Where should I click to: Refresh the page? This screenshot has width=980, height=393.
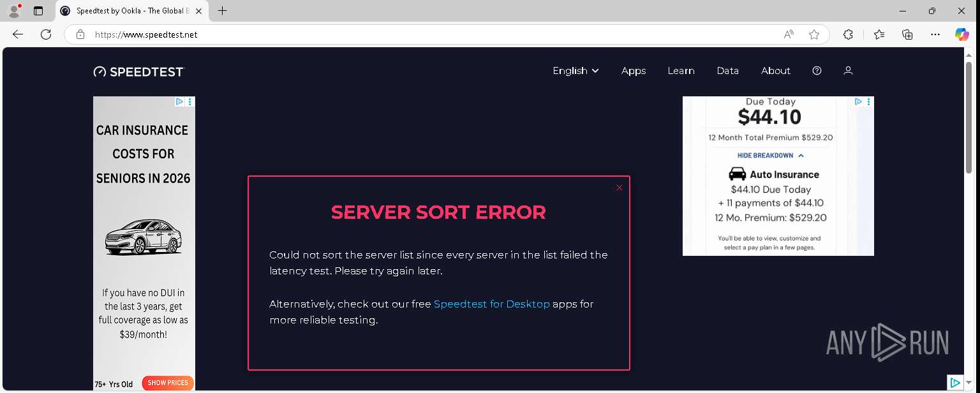46,34
